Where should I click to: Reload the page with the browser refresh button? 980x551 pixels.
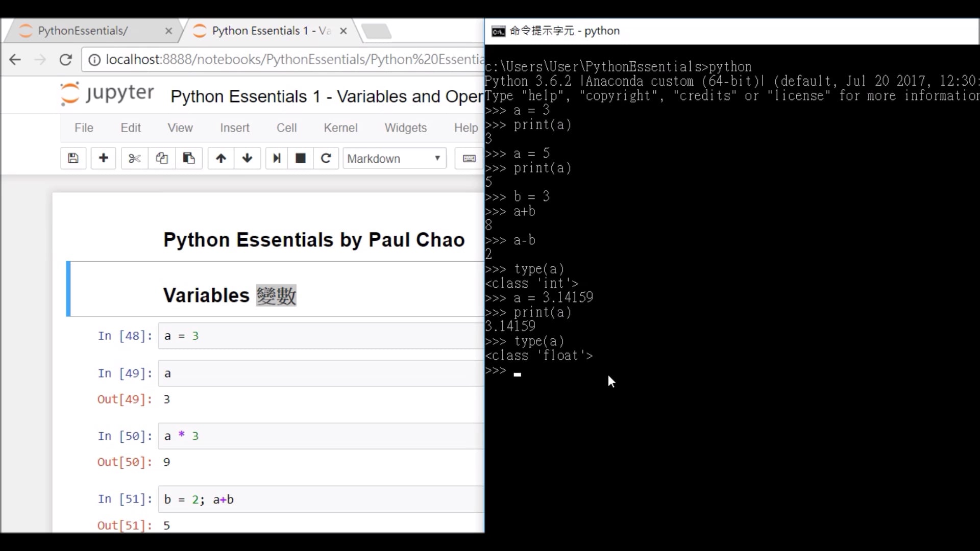[65, 60]
